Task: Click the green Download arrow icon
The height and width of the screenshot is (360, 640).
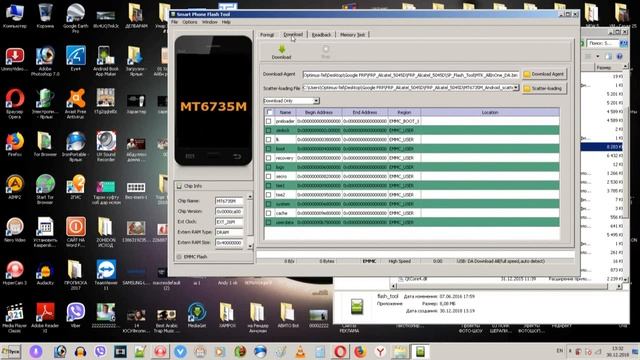Action: 281,49
